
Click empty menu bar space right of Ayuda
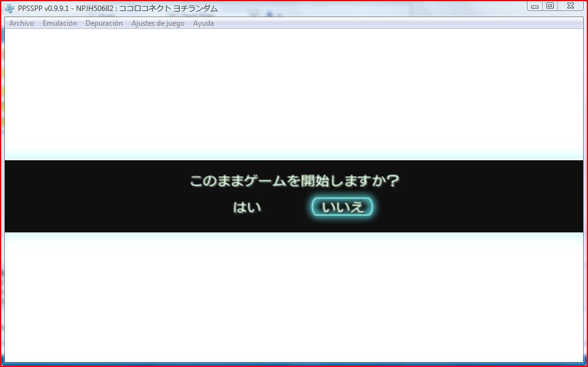coord(397,23)
